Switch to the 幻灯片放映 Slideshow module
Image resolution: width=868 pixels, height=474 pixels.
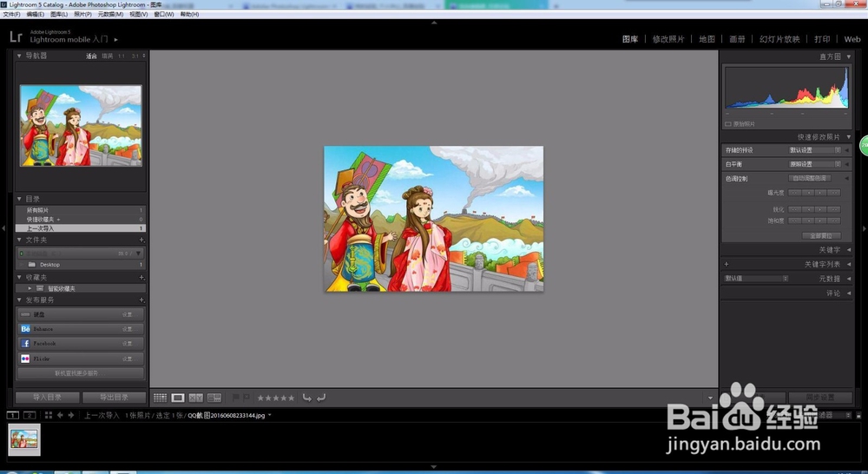point(779,39)
